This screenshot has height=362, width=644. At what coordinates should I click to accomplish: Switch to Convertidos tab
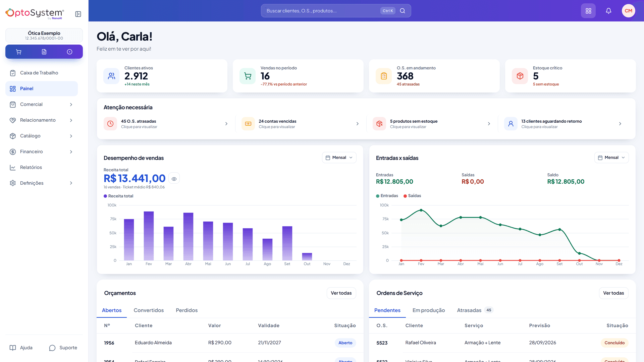tap(149, 310)
